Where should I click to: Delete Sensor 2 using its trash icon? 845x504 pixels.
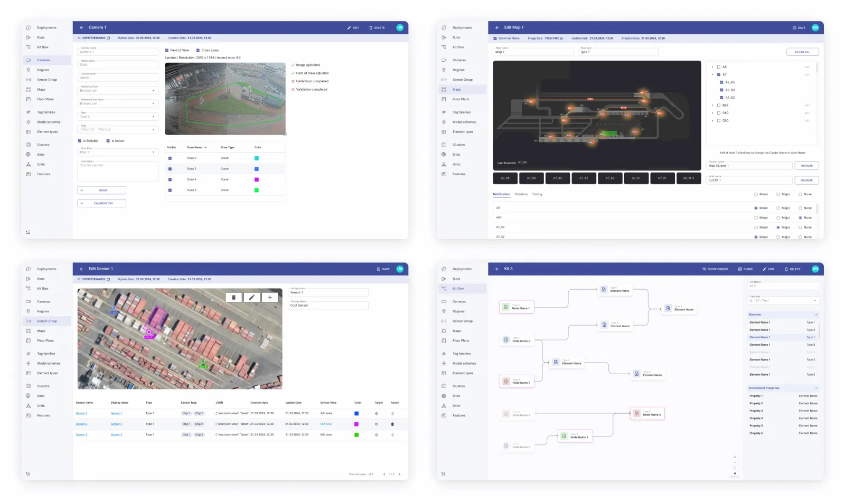392,424
